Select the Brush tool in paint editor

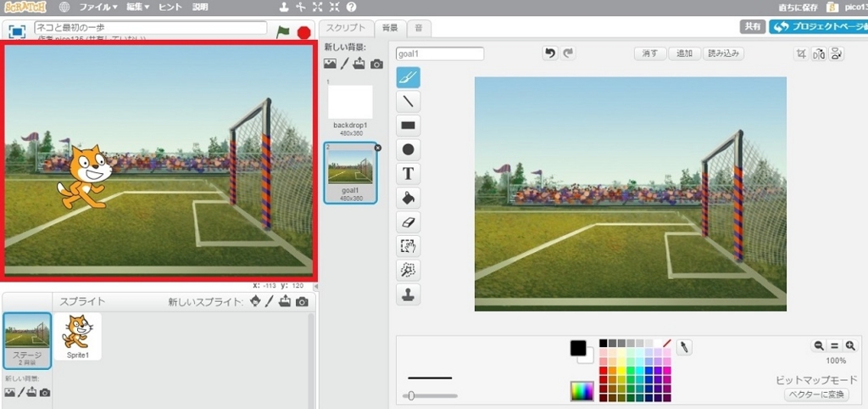408,77
